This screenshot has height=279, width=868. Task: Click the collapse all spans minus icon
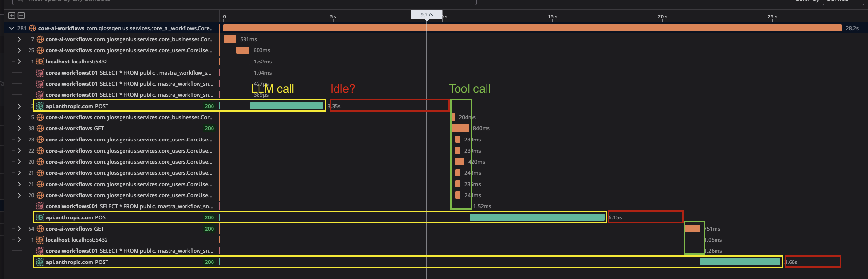pyautogui.click(x=21, y=15)
